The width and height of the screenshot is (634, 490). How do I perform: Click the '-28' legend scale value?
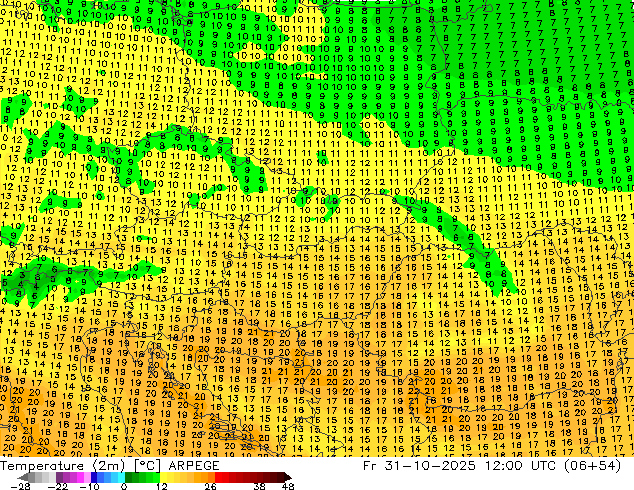[20, 486]
